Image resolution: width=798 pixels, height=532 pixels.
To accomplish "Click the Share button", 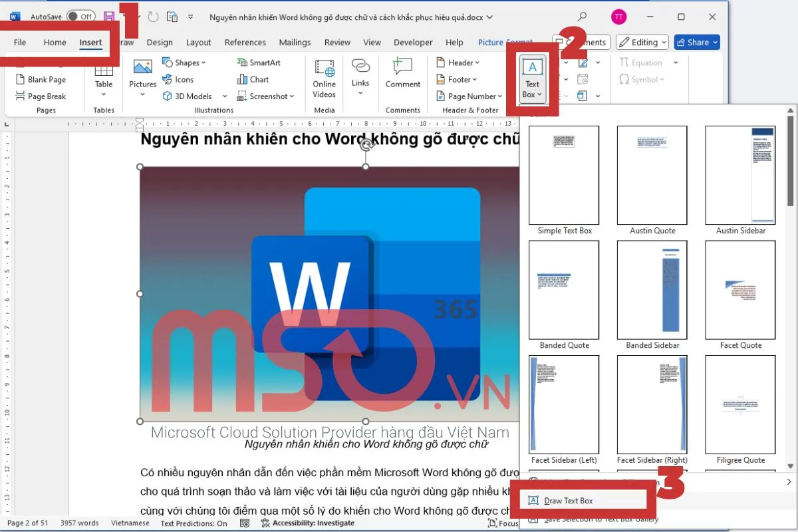I will coord(696,42).
